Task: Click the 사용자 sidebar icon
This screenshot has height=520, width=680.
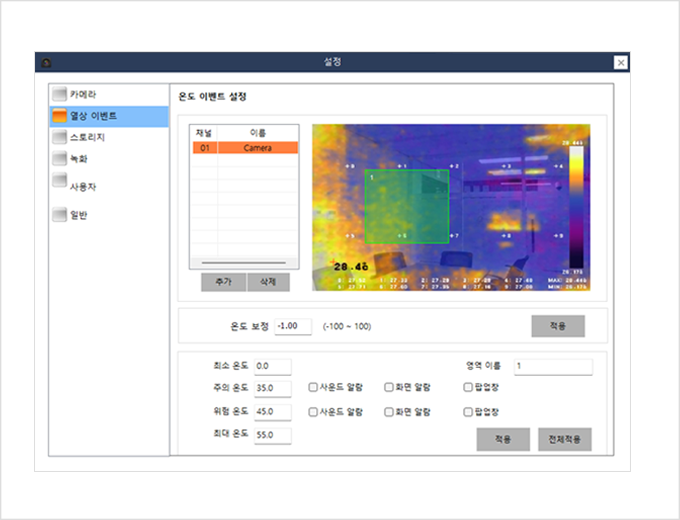Action: coord(59,180)
